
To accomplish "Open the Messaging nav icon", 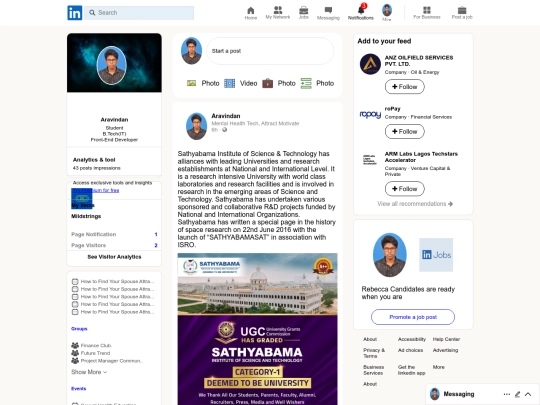I will [x=328, y=10].
